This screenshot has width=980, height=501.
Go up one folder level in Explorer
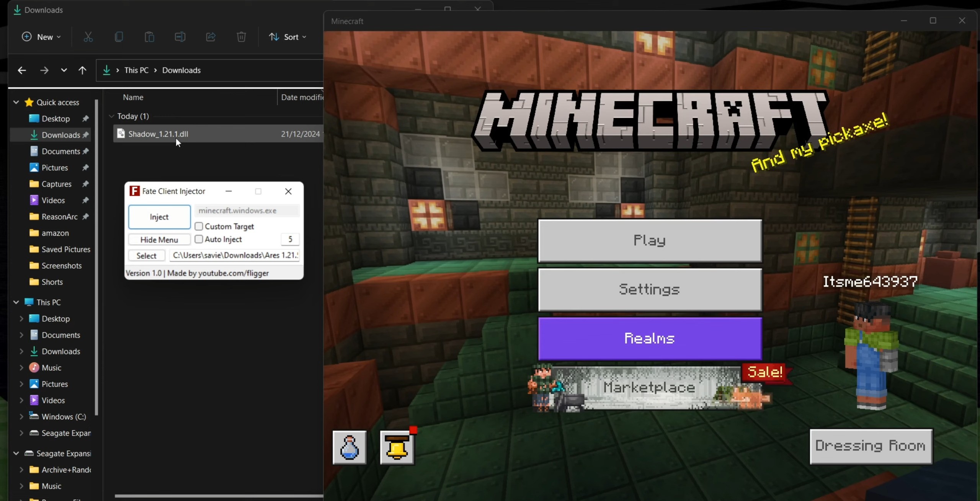(82, 70)
